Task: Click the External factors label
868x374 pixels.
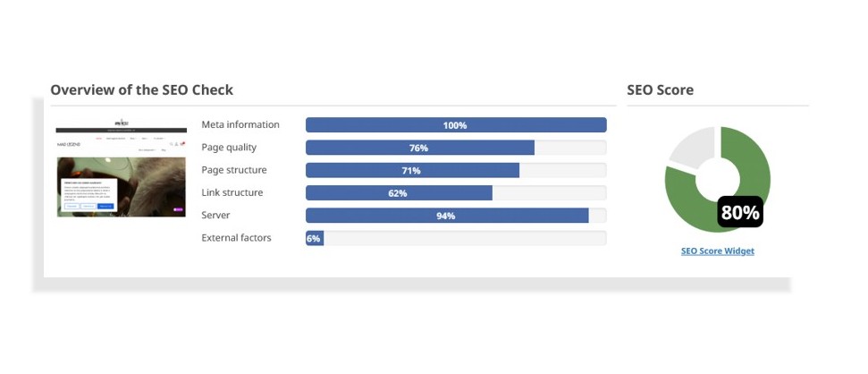Action: click(236, 238)
